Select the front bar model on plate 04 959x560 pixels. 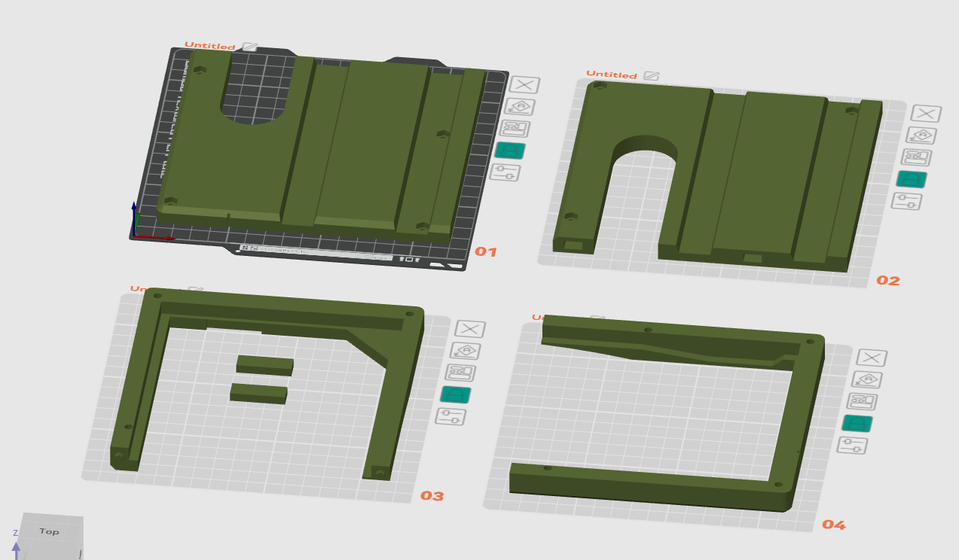[648, 487]
